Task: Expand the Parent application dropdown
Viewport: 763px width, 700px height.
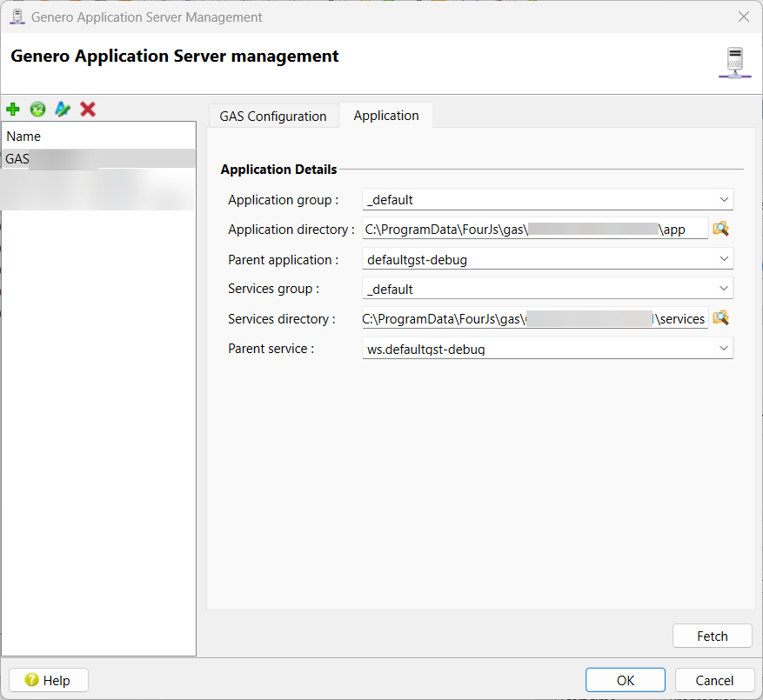Action: (x=724, y=259)
